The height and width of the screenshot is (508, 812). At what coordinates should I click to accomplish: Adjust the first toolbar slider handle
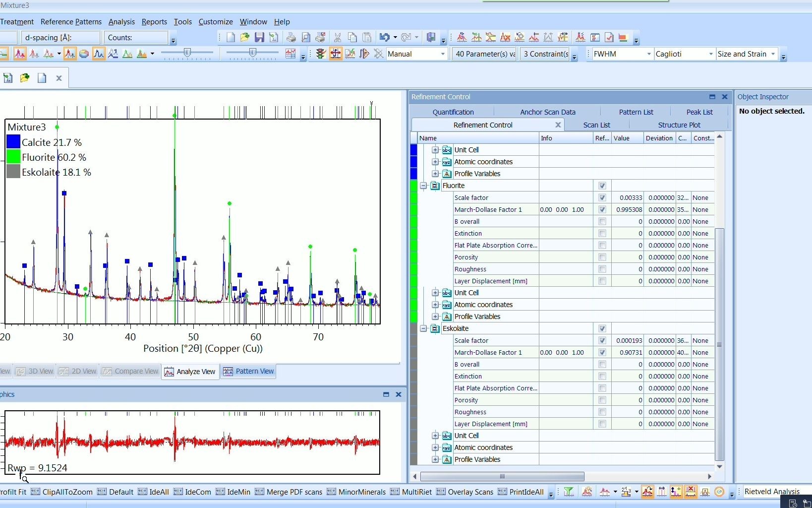(x=187, y=53)
